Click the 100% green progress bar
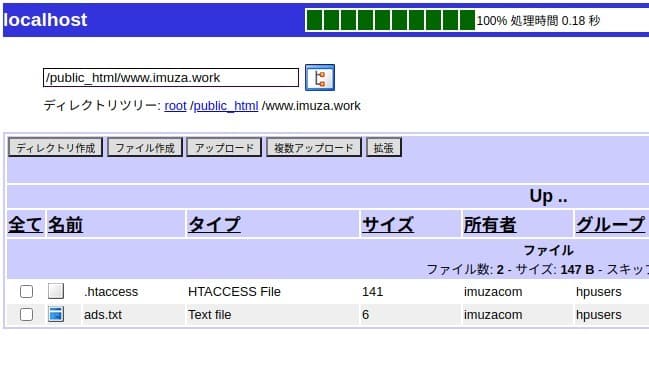Viewport: 649px width, 371px height. pos(390,20)
